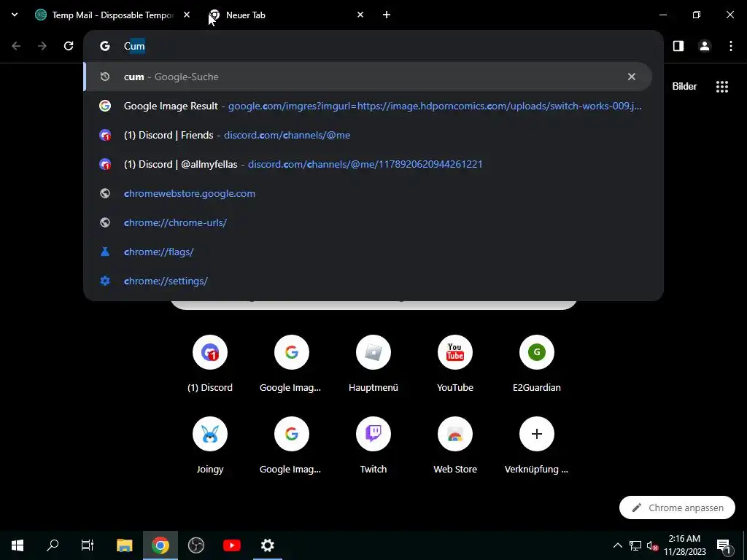Open Windows taskbar search
The image size is (747, 560).
[x=53, y=545]
